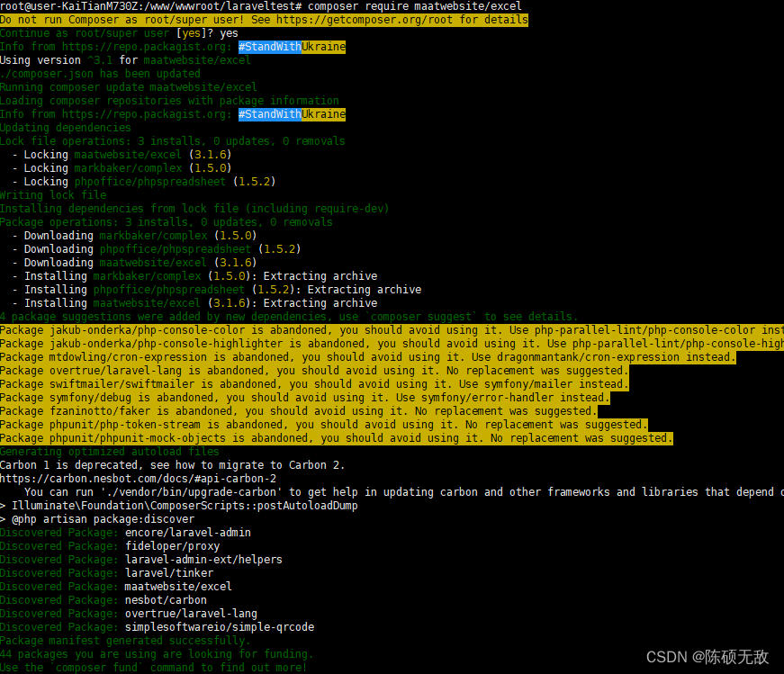Click 'Discovered Package: laravel/tinker'
Image resolution: width=784 pixels, height=674 pixels.
[x=106, y=573]
